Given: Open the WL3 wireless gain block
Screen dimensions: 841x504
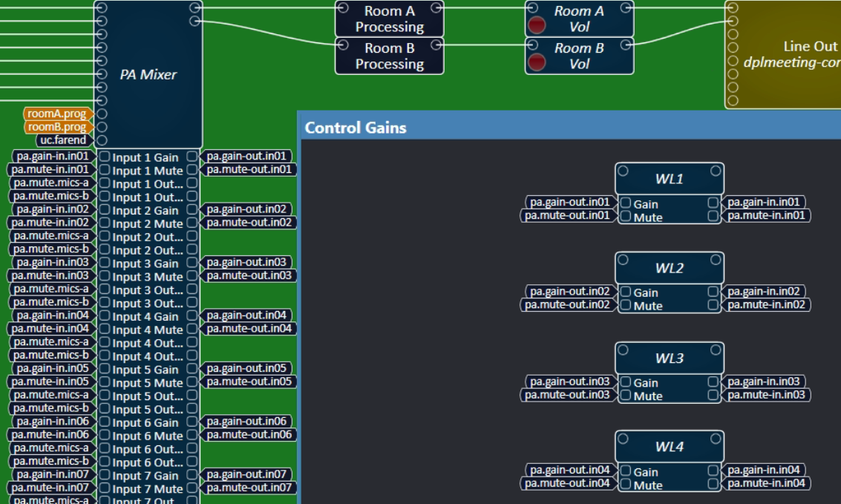Looking at the screenshot, I should pyautogui.click(x=668, y=358).
